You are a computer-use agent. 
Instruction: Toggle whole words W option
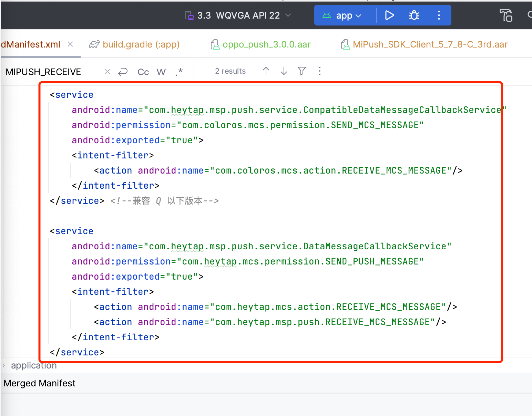[x=161, y=72]
